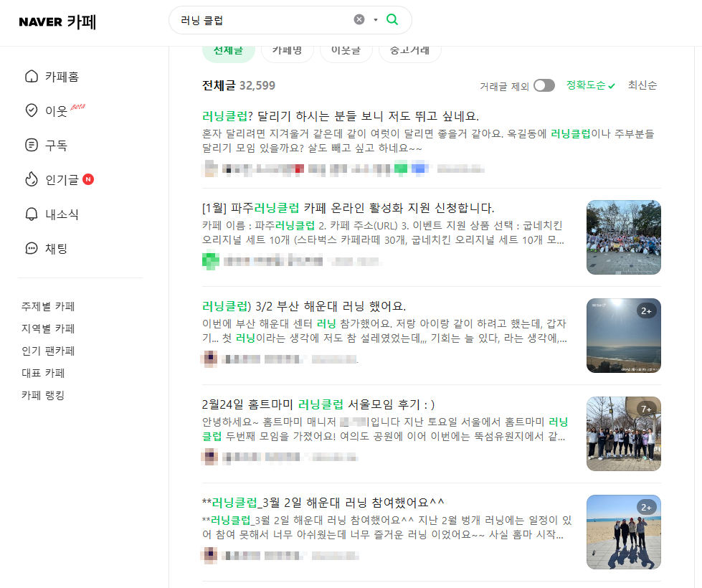The width and height of the screenshot is (702, 588).
Task: Open the 내소식 bell icon
Action: (x=32, y=214)
